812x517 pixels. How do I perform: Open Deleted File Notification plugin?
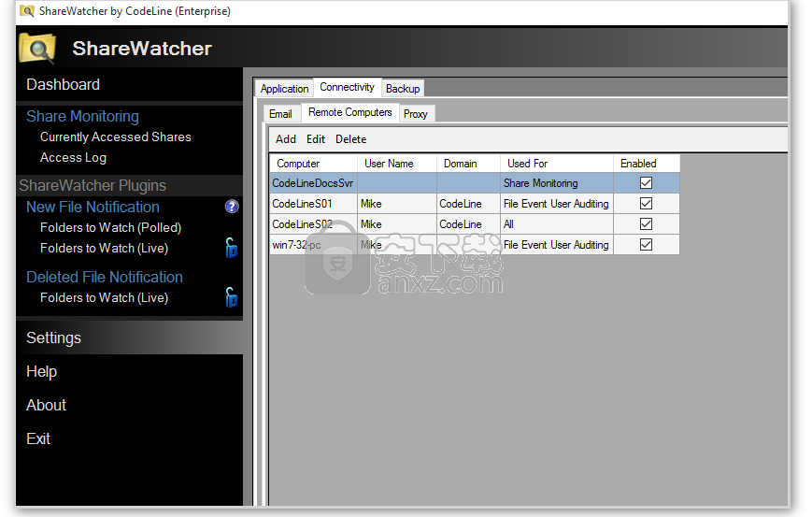(104, 277)
